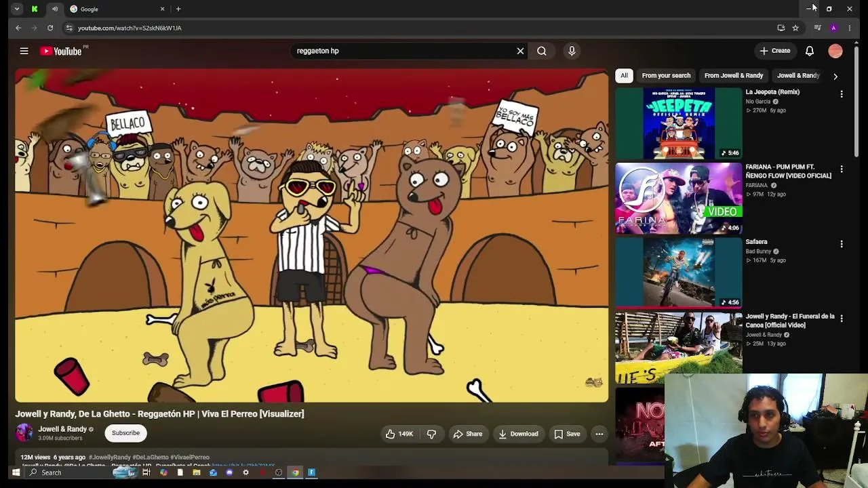Viewport: 868px width, 488px height.
Task: Submit search with magnifying glass button
Action: coord(542,51)
